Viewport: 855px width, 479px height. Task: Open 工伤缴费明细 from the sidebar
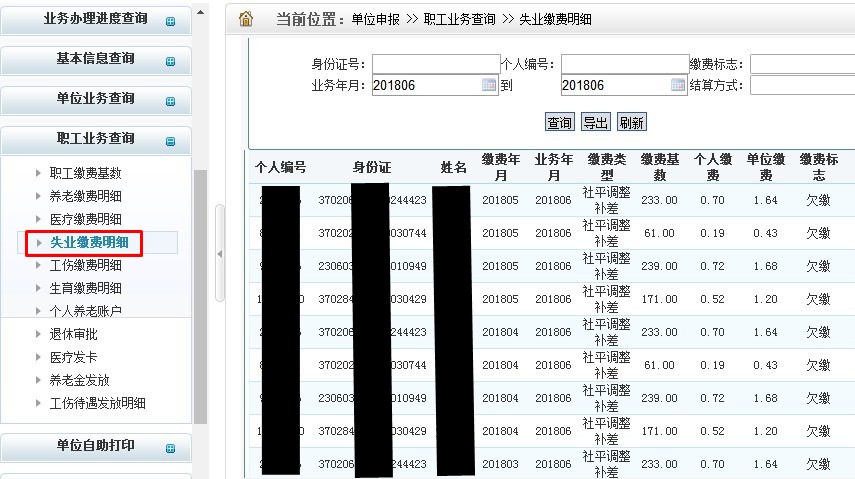85,265
